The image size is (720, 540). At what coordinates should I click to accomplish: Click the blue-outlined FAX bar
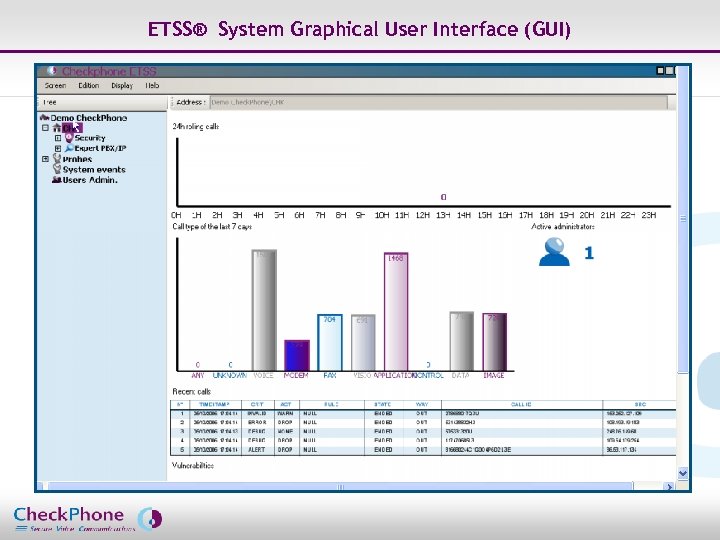(330, 342)
